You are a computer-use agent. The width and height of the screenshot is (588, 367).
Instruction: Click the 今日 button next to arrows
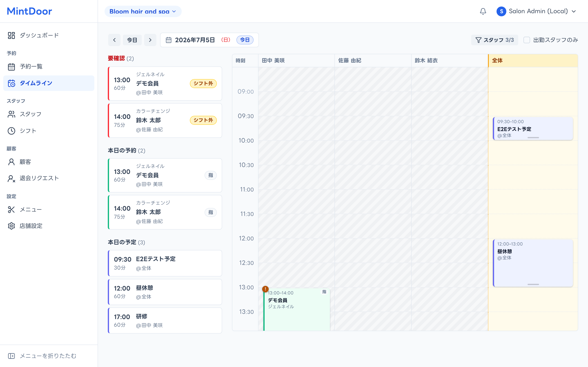(132, 40)
